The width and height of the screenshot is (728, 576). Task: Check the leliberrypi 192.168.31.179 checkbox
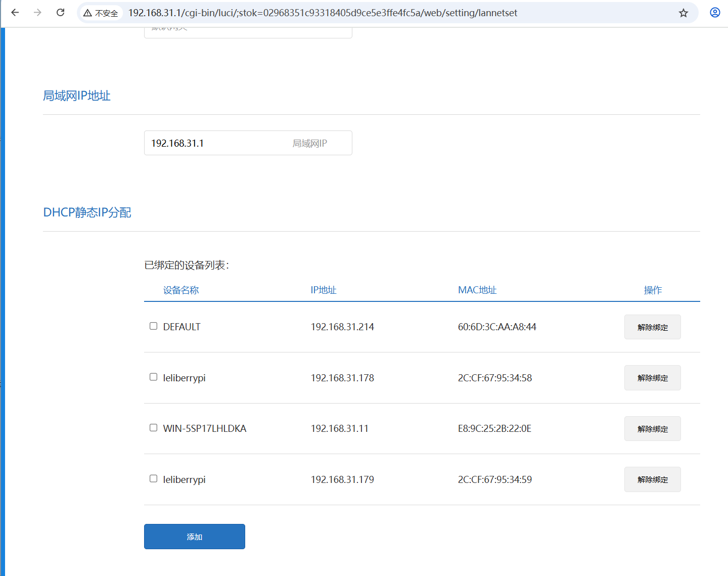[153, 478]
